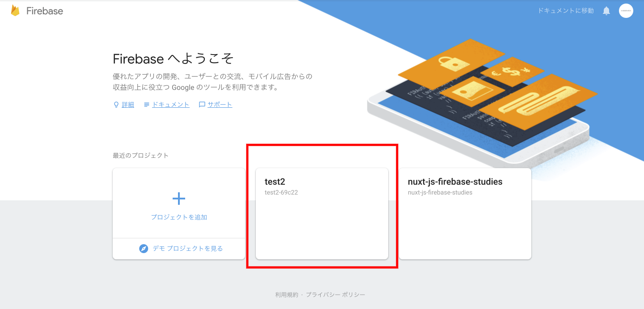
Task: Click the plus icon to add project
Action: [179, 199]
